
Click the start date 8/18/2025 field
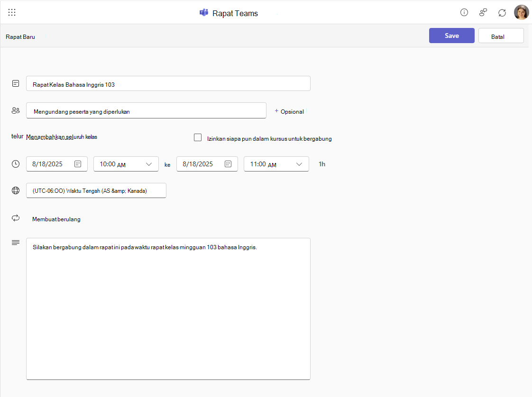[56, 164]
